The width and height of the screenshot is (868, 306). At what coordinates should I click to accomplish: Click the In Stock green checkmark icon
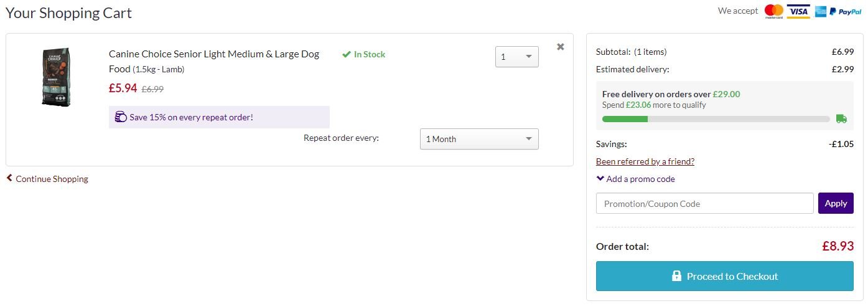(x=347, y=54)
